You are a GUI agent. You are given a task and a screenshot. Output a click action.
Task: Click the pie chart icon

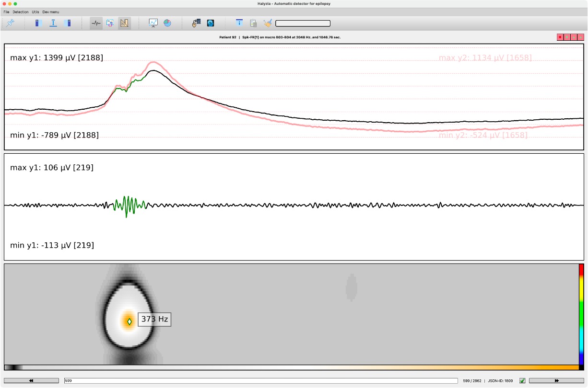pos(167,23)
